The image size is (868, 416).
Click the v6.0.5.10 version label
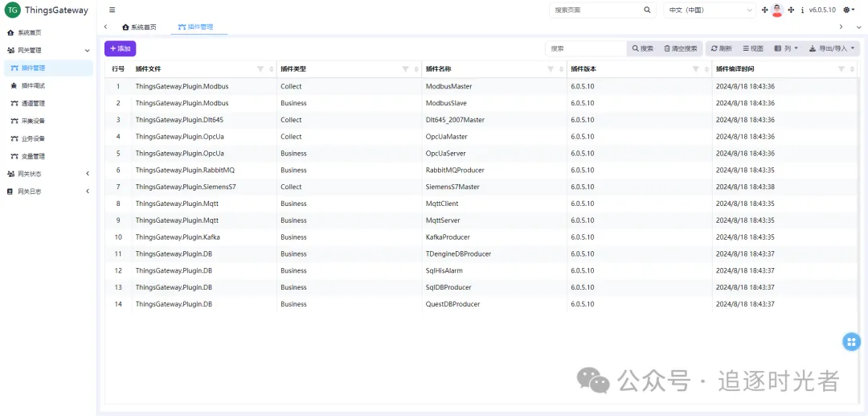tap(822, 10)
